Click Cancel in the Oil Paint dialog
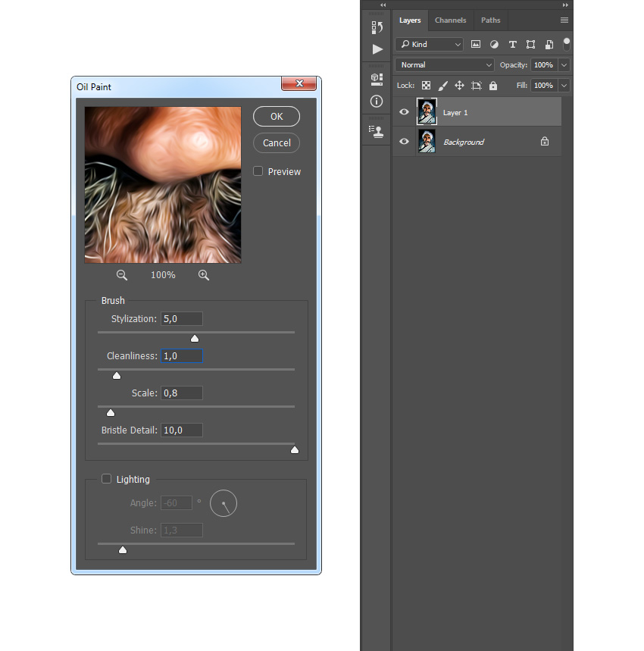Image resolution: width=644 pixels, height=651 pixels. click(x=277, y=142)
